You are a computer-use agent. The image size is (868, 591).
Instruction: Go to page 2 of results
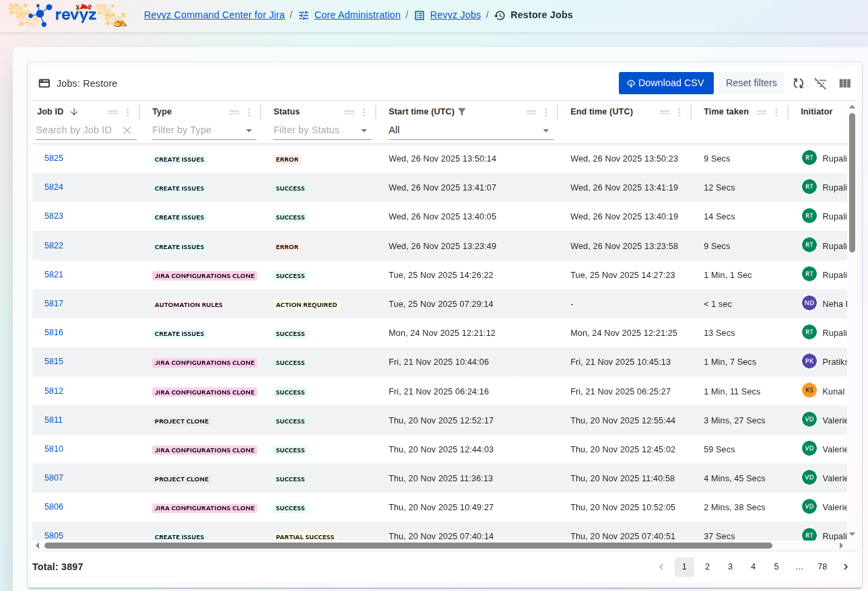tap(707, 567)
